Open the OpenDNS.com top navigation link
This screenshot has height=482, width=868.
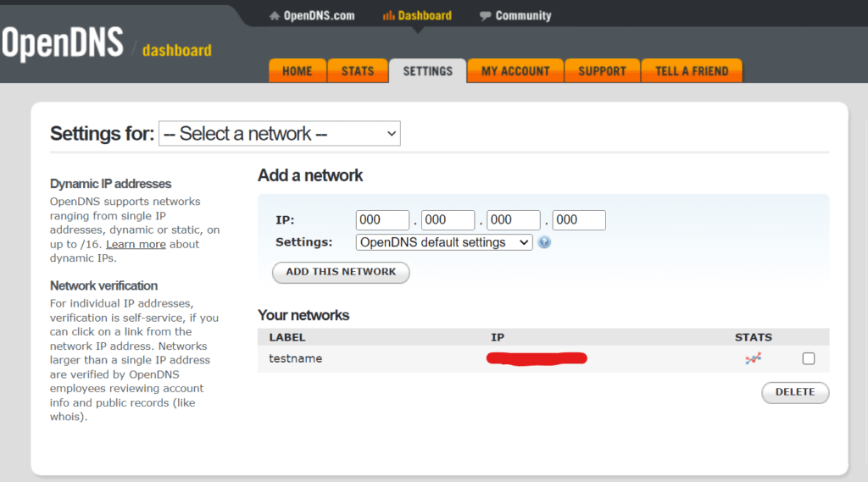pyautogui.click(x=312, y=15)
